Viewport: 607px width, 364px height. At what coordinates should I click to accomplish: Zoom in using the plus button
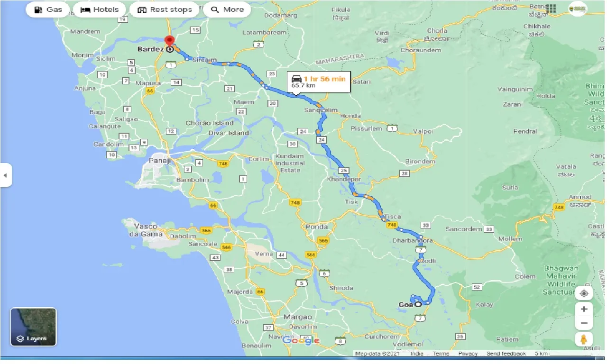click(x=584, y=309)
